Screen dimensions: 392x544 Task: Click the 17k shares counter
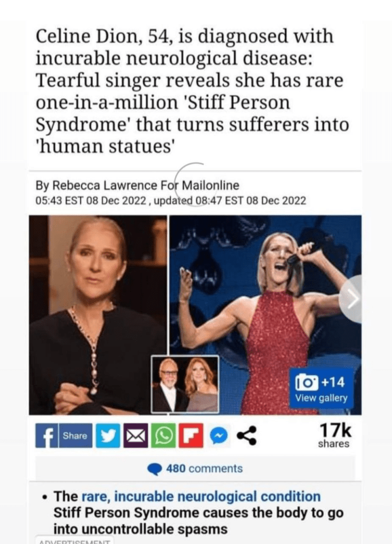[x=334, y=436]
